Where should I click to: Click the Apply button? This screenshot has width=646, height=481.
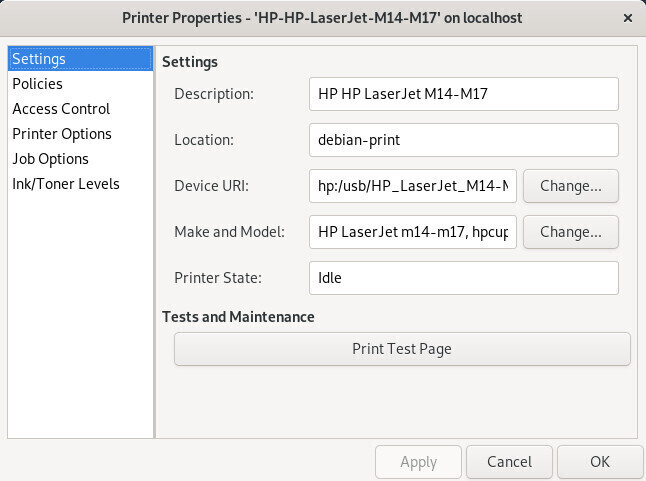click(x=418, y=462)
